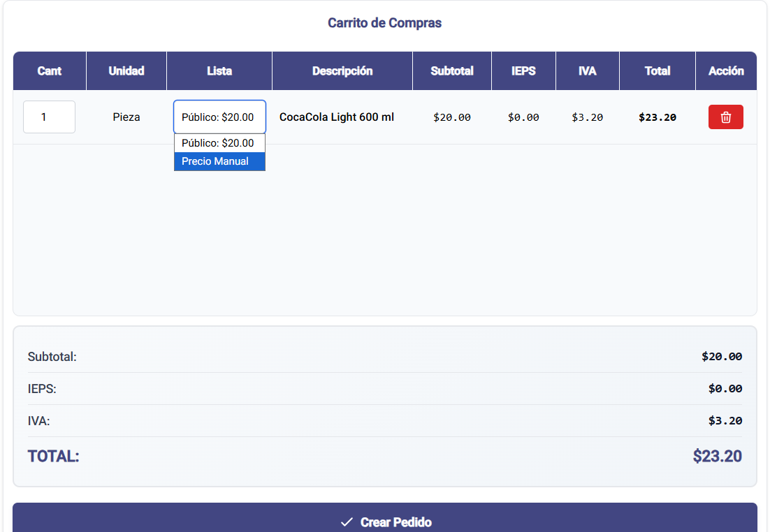Click the Acción column header

pos(726,71)
